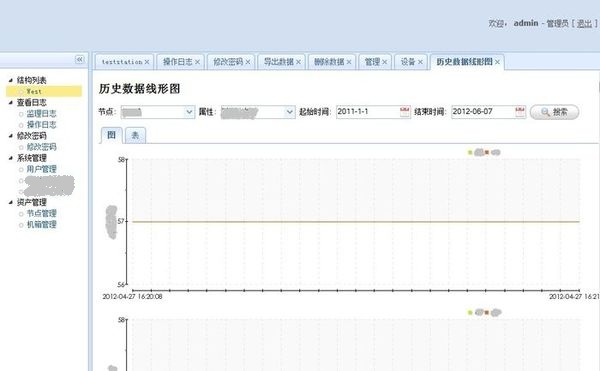Click the flat data line at value 57
Image resolution: width=600 pixels, height=371 pixels.
click(x=356, y=221)
